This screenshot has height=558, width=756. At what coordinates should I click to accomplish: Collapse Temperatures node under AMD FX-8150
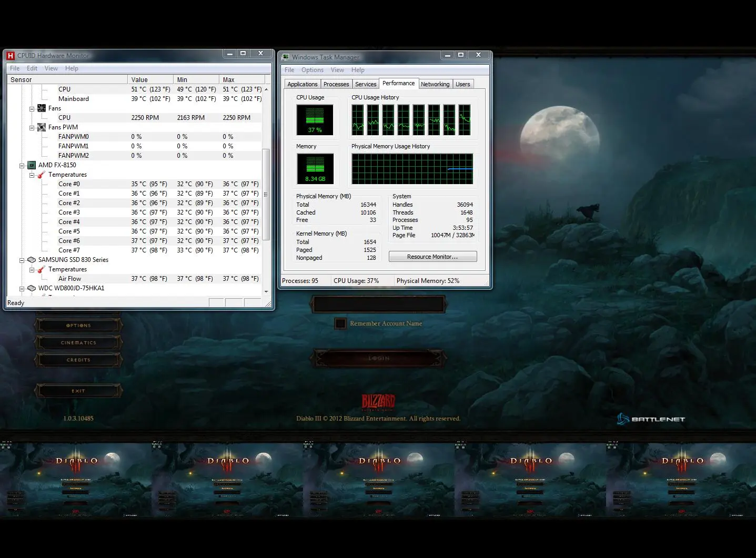(x=32, y=175)
